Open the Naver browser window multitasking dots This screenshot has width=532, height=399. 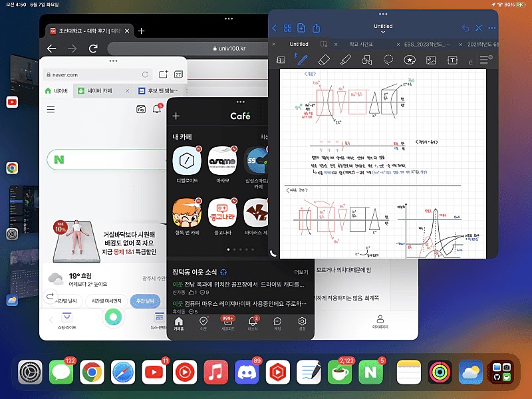point(113,61)
